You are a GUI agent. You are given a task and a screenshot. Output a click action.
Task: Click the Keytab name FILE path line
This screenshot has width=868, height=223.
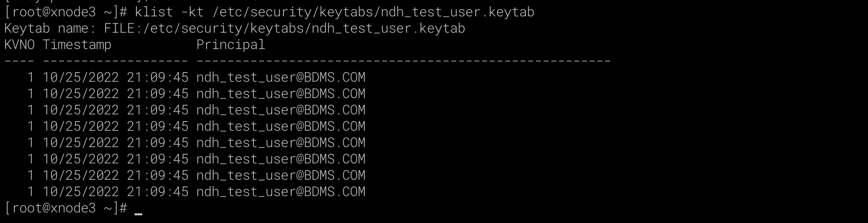click(235, 28)
